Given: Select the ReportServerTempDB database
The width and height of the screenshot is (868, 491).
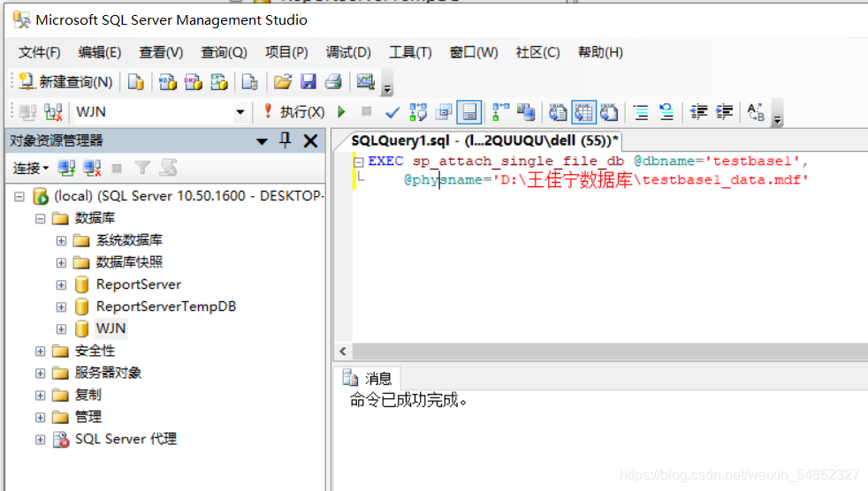Looking at the screenshot, I should tap(166, 306).
